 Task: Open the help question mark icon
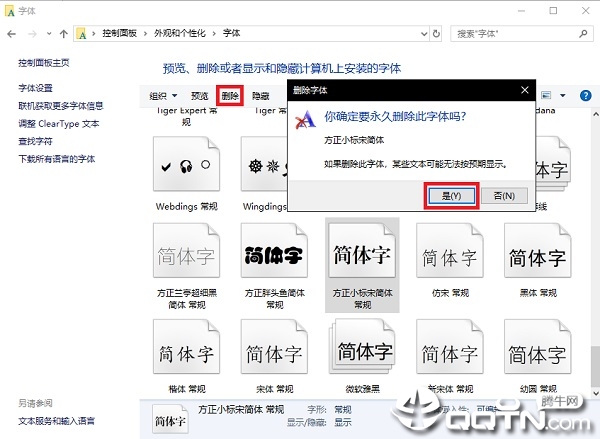tap(583, 96)
